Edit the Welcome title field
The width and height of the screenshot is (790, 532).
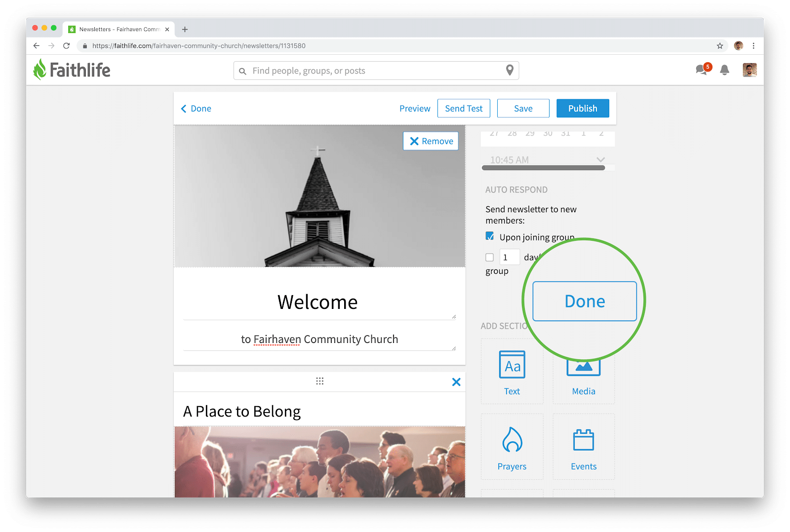319,302
